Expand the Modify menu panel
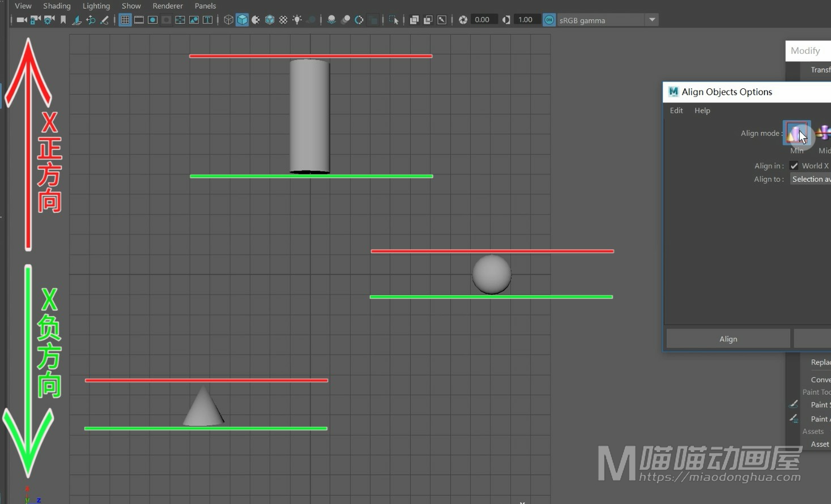 (805, 50)
